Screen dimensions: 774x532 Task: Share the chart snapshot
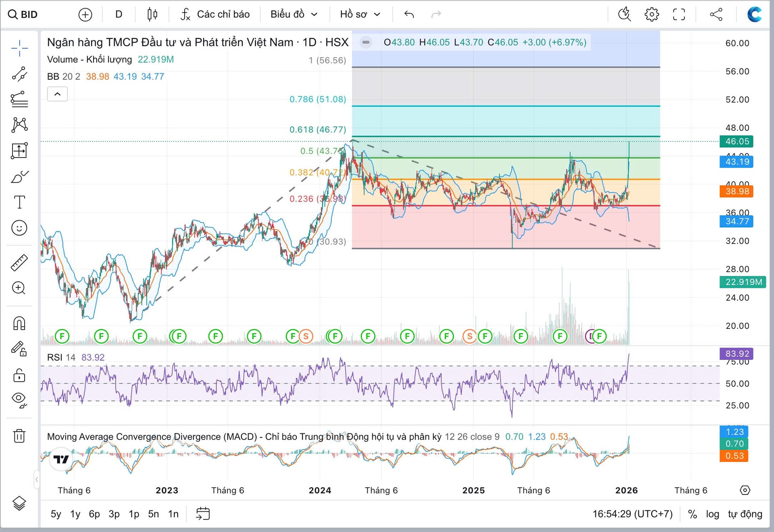(x=716, y=15)
